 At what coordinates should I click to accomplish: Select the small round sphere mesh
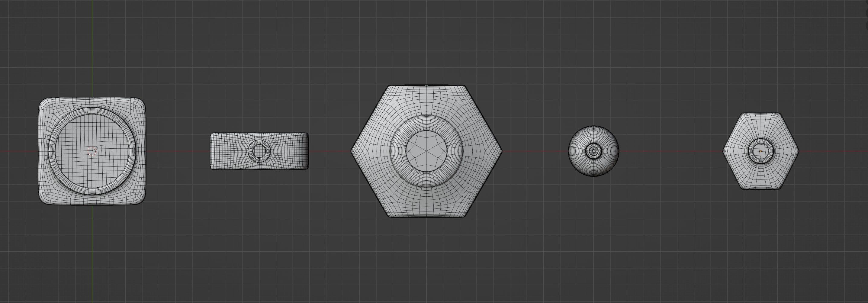593,151
